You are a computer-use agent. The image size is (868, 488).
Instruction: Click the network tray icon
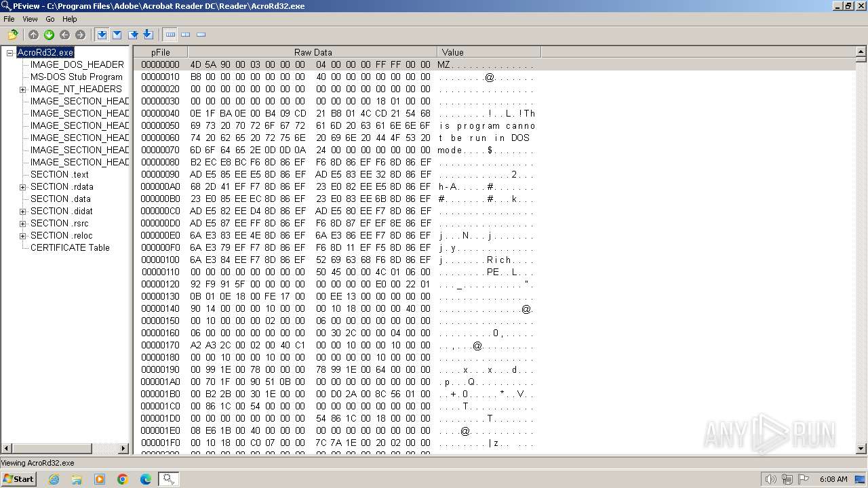tap(787, 479)
